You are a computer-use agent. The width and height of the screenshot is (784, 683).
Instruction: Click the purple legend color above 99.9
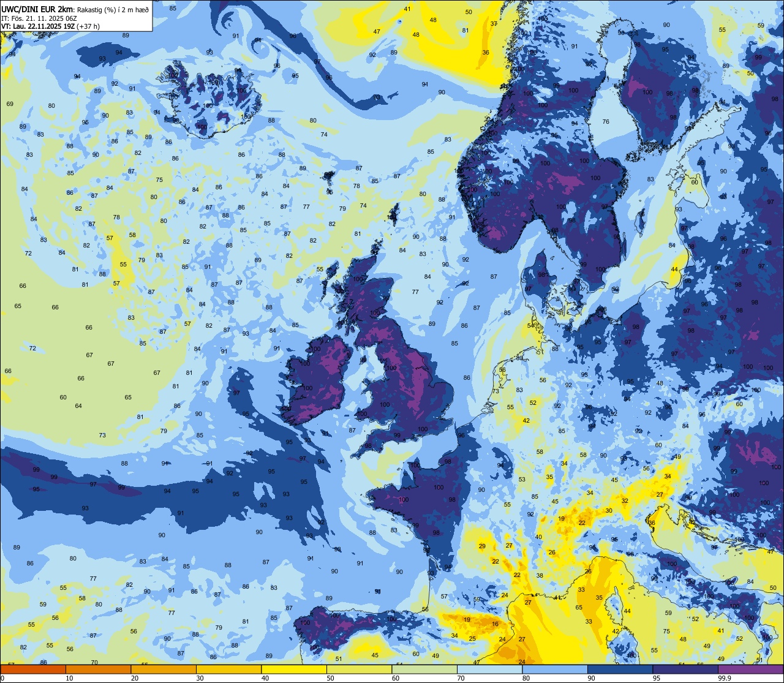tap(750, 670)
